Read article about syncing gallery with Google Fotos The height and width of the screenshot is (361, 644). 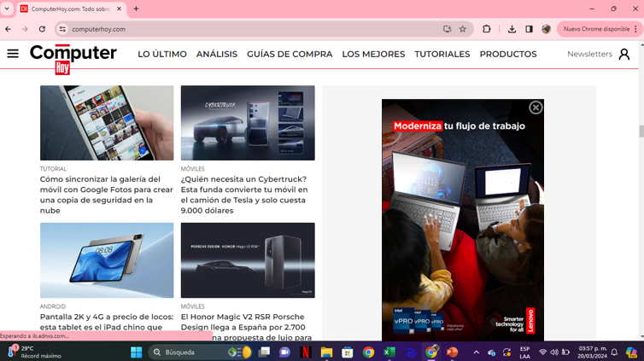tap(107, 195)
